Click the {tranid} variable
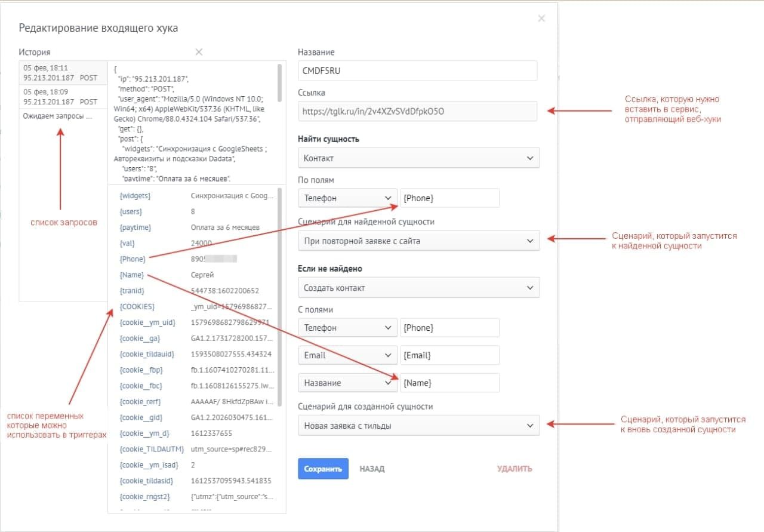Image resolution: width=764 pixels, height=532 pixels. [132, 291]
